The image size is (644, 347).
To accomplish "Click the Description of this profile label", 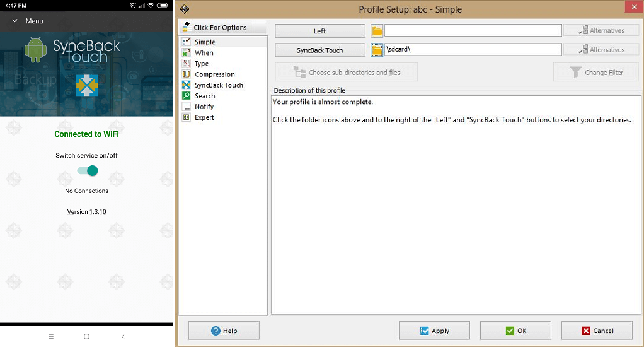I will coord(309,90).
